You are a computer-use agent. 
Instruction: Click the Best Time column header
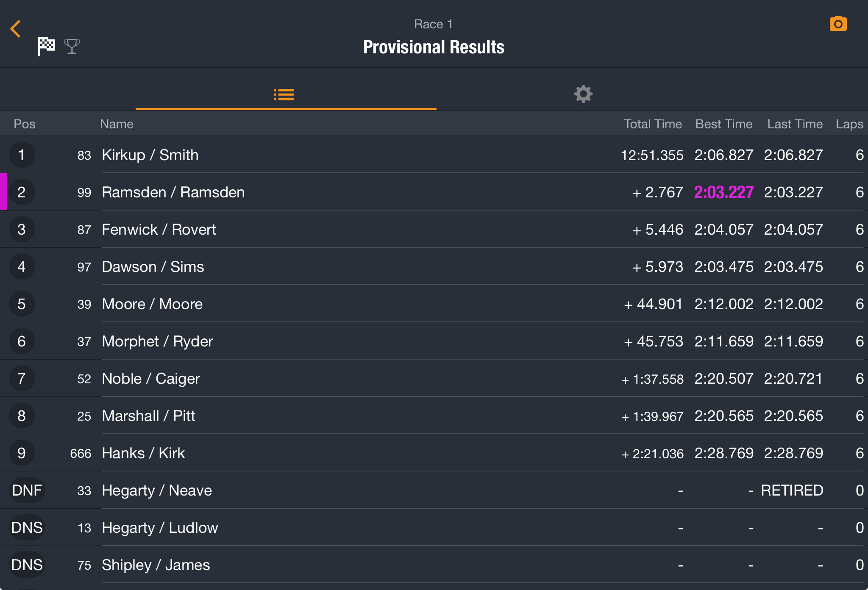coord(723,124)
